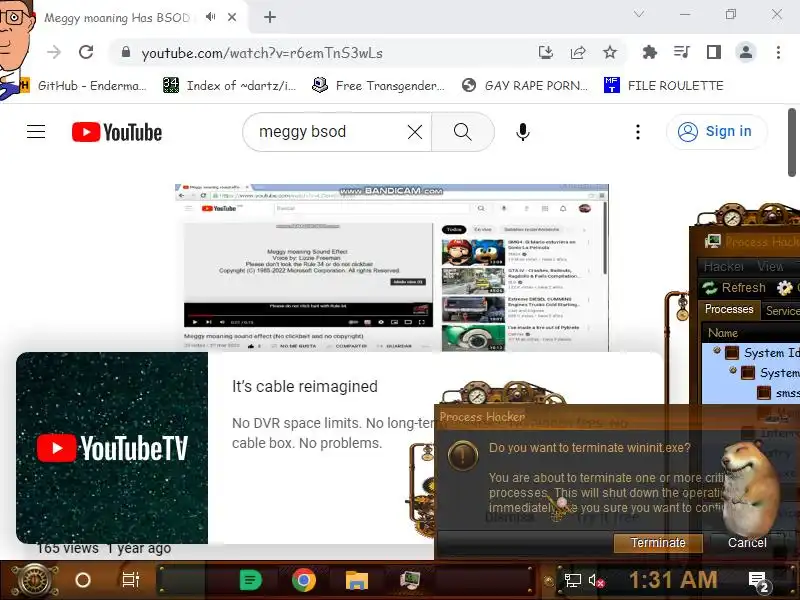Bookmark this page with the star icon
The image size is (800, 600).
point(610,52)
